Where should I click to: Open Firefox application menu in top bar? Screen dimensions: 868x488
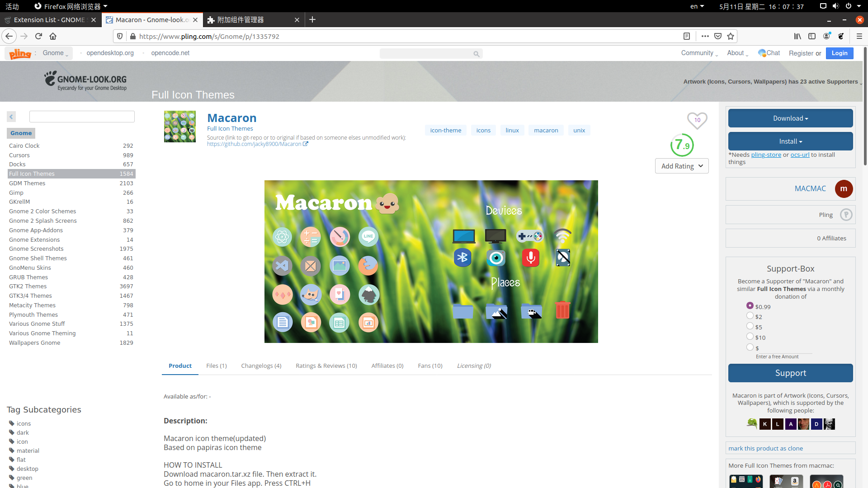click(x=71, y=6)
